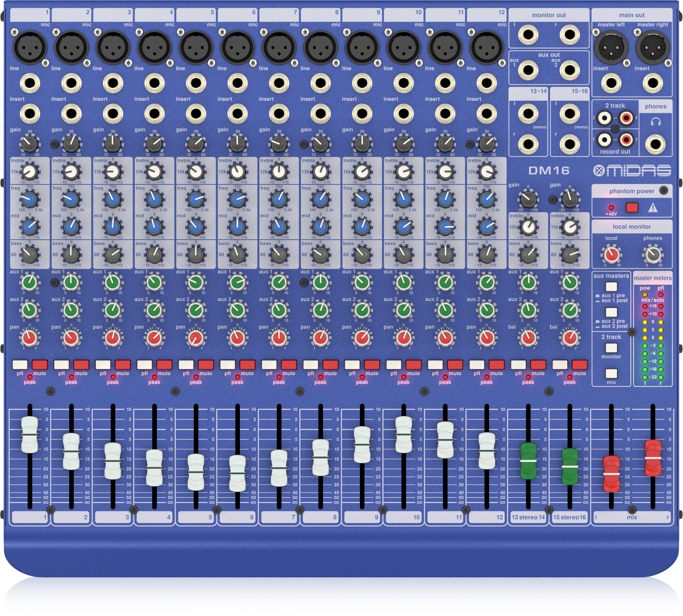
Task: Click the phantom power warning triangle
Action: 653,207
